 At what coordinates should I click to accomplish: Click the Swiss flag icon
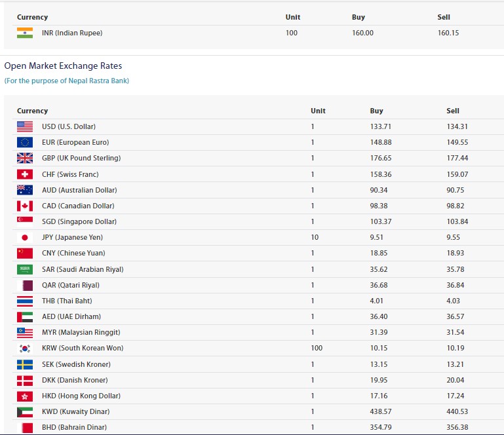pyautogui.click(x=25, y=174)
